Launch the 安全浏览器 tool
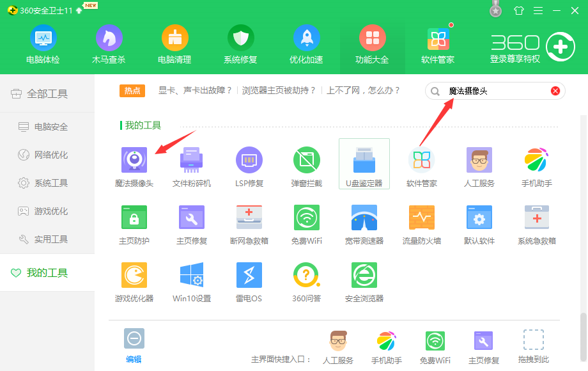This screenshot has width=588, height=371. [364, 282]
